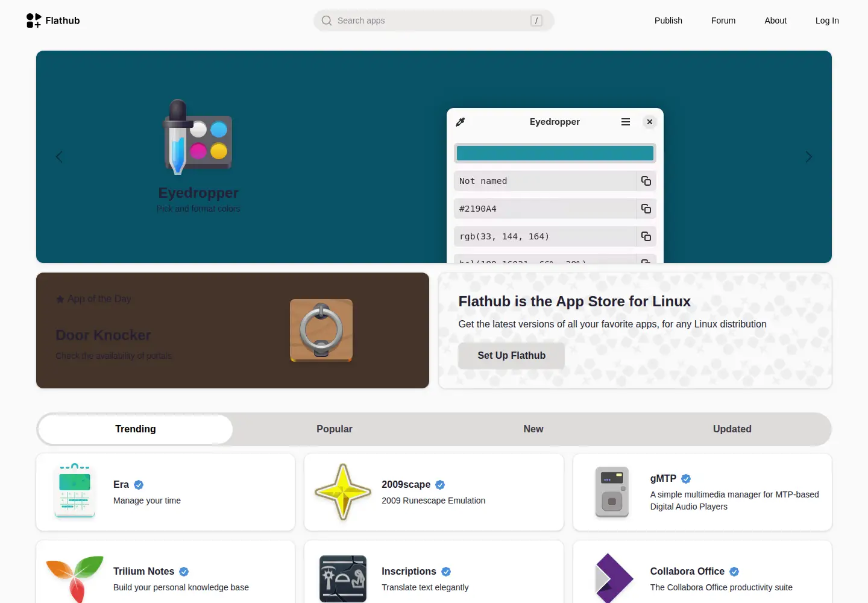
Task: Click 'The Collabora Office productivity suite' text
Action: tap(722, 587)
